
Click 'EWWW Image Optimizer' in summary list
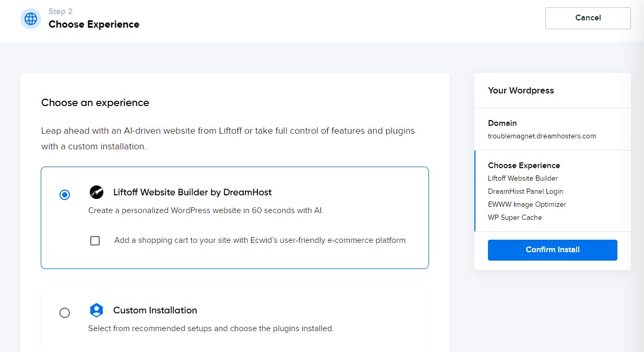click(527, 205)
